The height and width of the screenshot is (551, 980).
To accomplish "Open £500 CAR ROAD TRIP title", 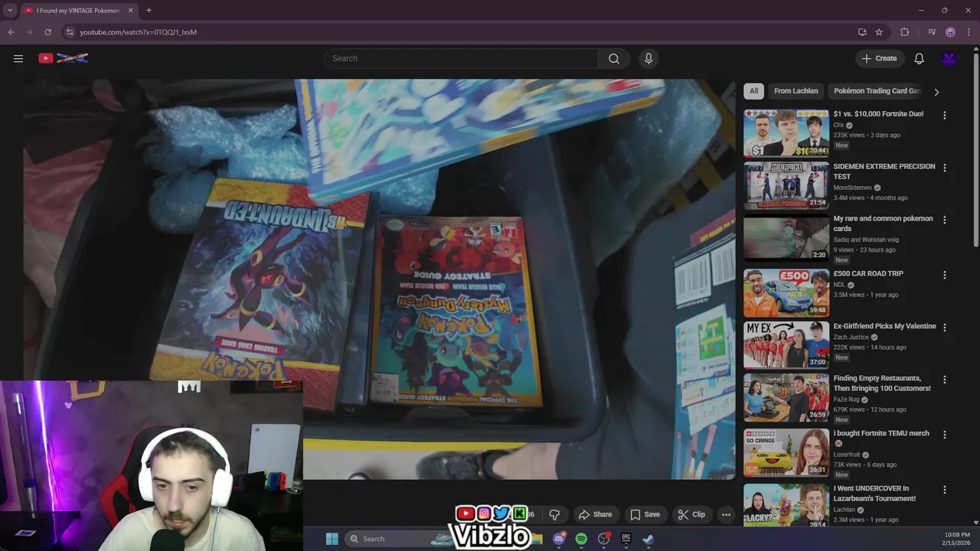I will [868, 273].
